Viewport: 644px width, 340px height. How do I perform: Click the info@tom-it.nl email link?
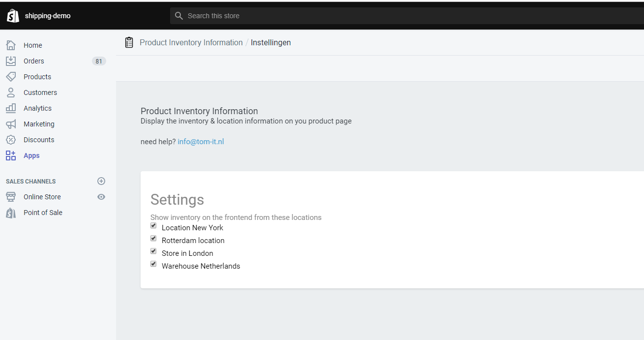pyautogui.click(x=201, y=142)
